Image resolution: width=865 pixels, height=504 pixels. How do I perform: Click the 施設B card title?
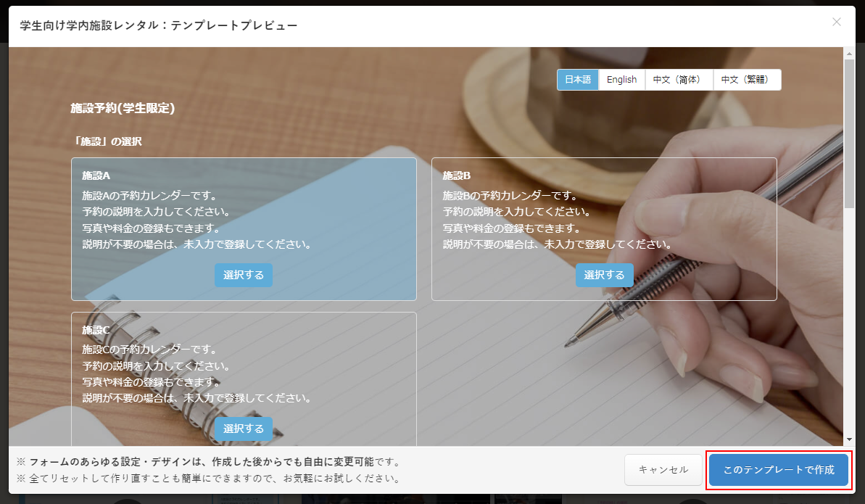[457, 175]
